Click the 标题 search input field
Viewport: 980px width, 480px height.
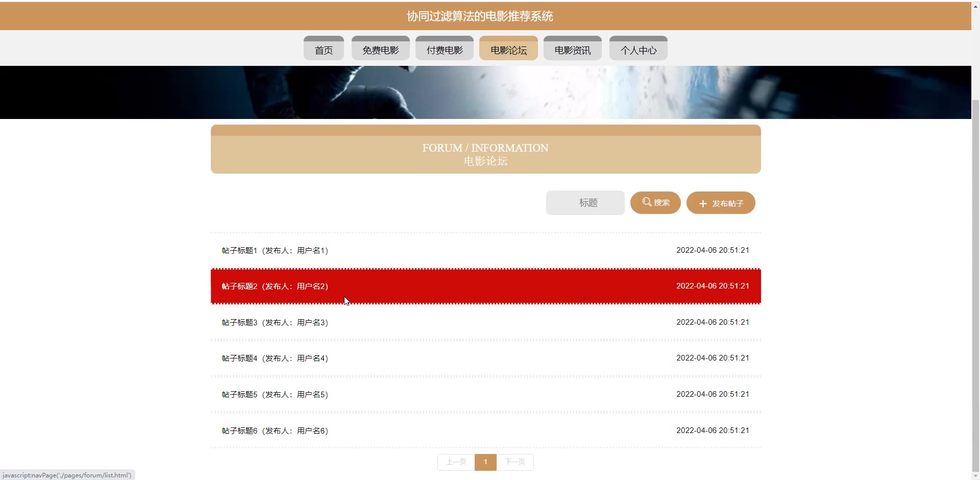coord(585,203)
